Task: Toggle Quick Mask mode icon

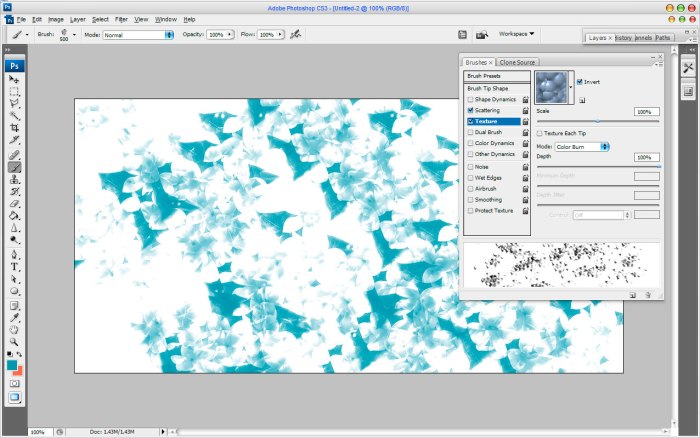Action: [14, 384]
